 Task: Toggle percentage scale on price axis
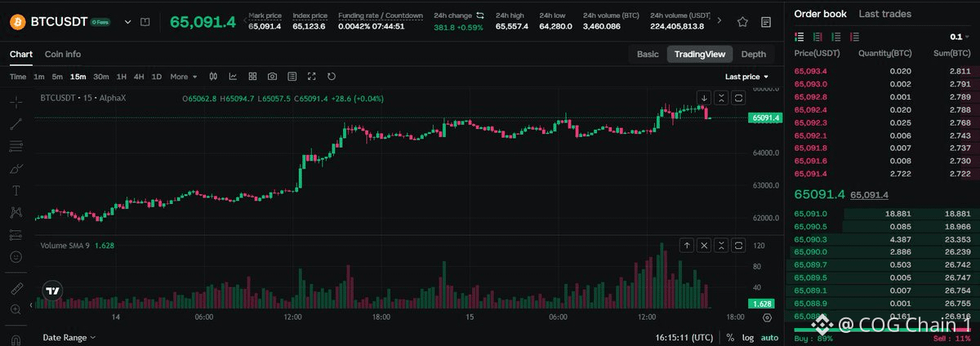(x=730, y=337)
